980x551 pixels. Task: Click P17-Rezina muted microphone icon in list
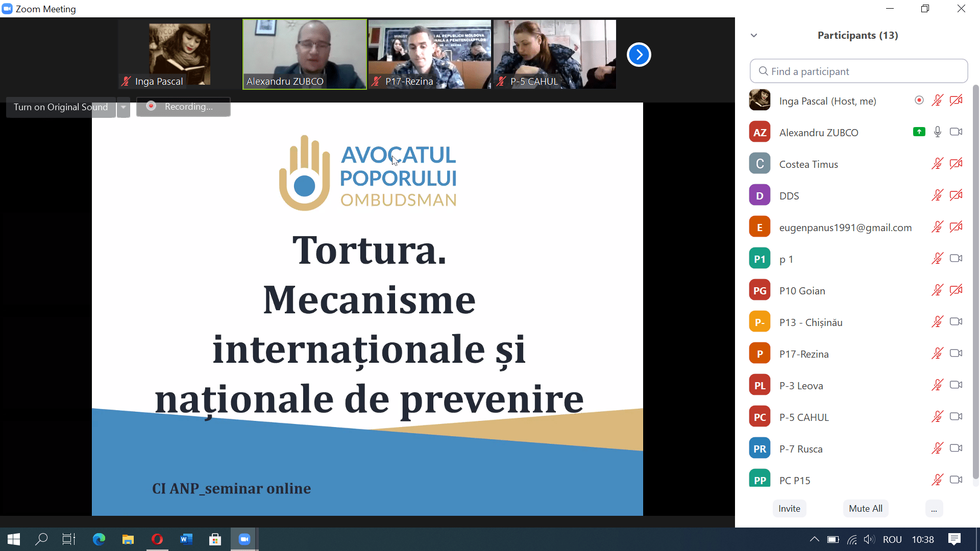pyautogui.click(x=937, y=354)
